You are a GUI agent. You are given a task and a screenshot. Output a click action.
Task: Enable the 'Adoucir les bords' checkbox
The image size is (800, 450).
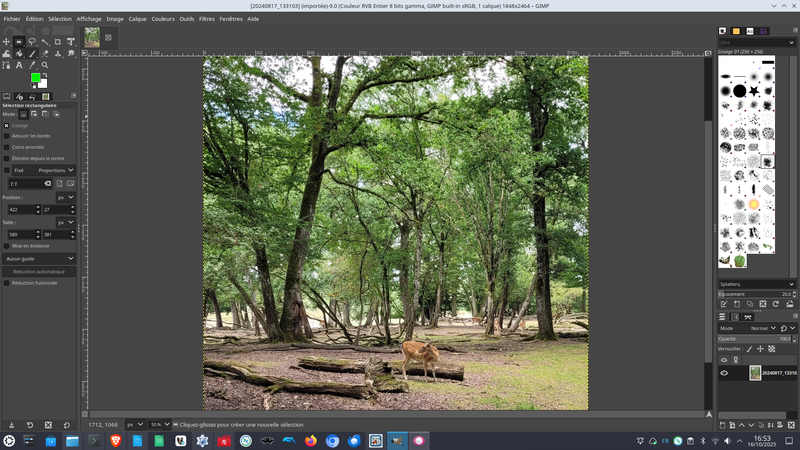(6, 136)
